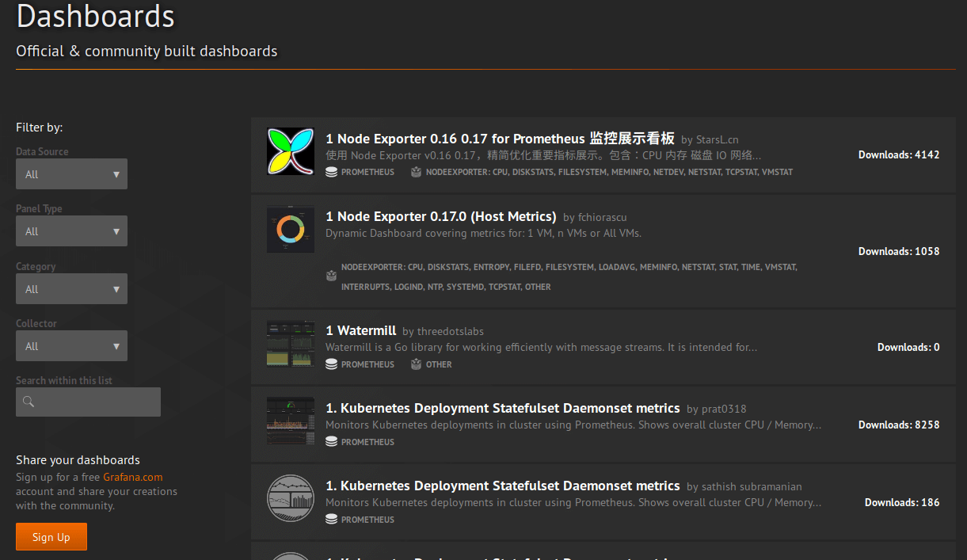Open the 1 Watermill dashboard title link
Screen dimensions: 967x560
click(x=360, y=330)
